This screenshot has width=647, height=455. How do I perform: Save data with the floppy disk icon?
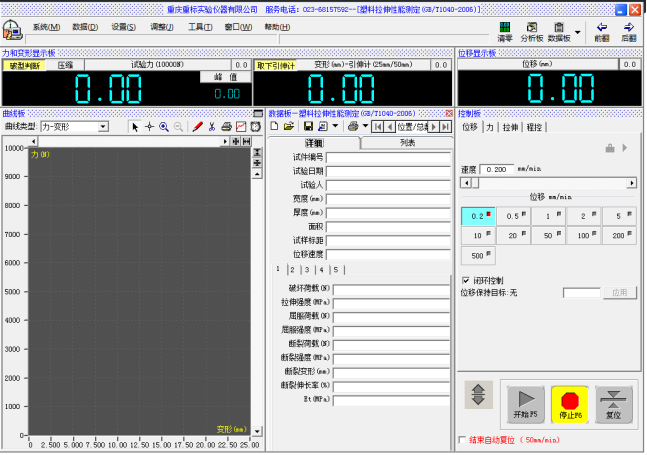pos(308,127)
